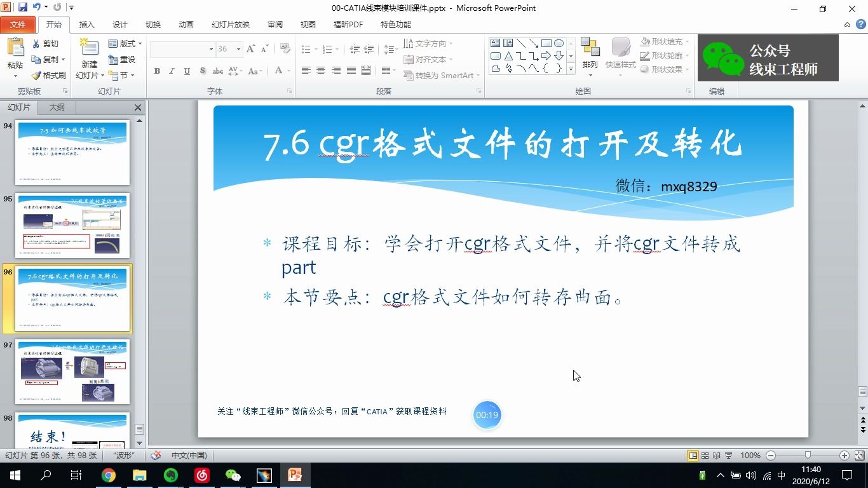Start slide show from status bar icon
Screen dimensions: 868x488
tap(729, 456)
